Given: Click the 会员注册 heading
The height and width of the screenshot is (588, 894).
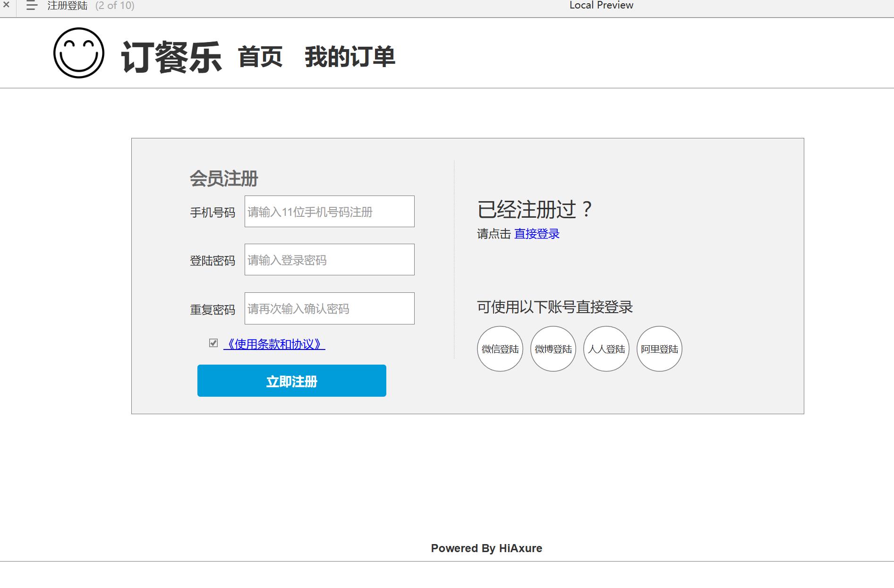Looking at the screenshot, I should coord(224,179).
